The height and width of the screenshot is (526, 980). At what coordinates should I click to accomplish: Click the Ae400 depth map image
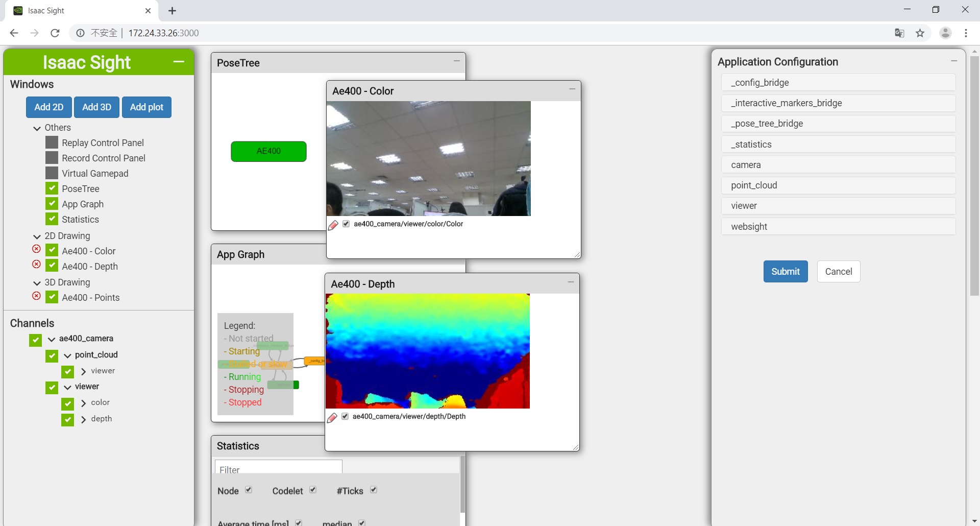pos(428,351)
